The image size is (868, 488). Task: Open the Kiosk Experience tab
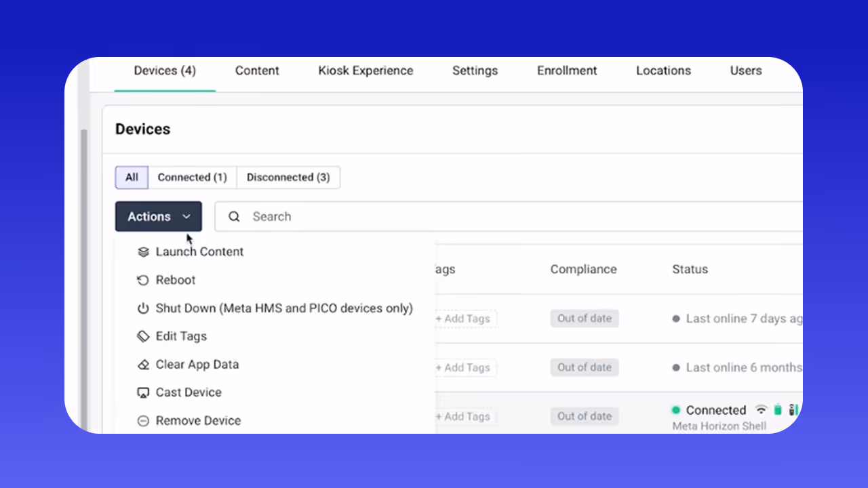(x=366, y=70)
